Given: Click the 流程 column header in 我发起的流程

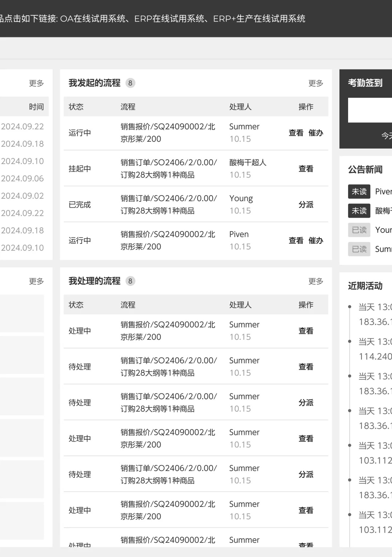Looking at the screenshot, I should [x=128, y=107].
